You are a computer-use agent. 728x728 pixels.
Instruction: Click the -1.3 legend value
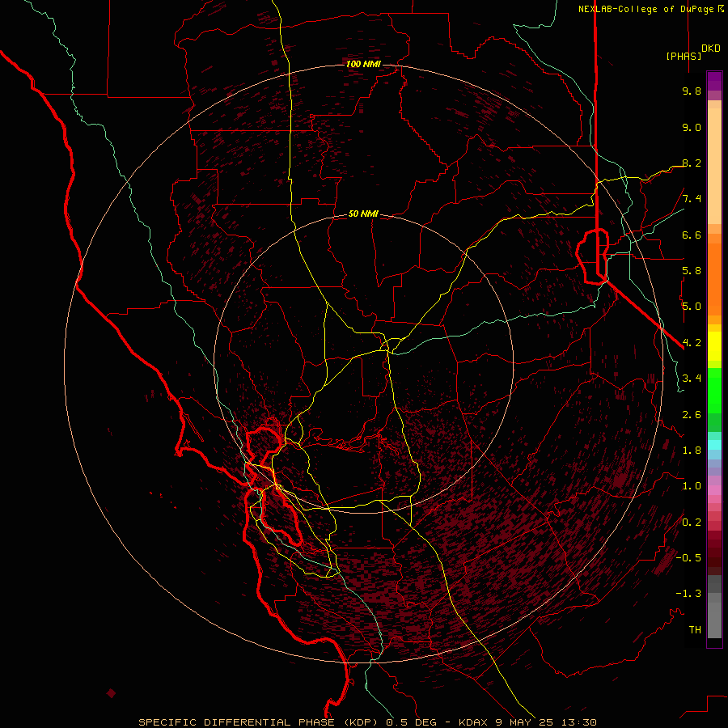(x=688, y=594)
